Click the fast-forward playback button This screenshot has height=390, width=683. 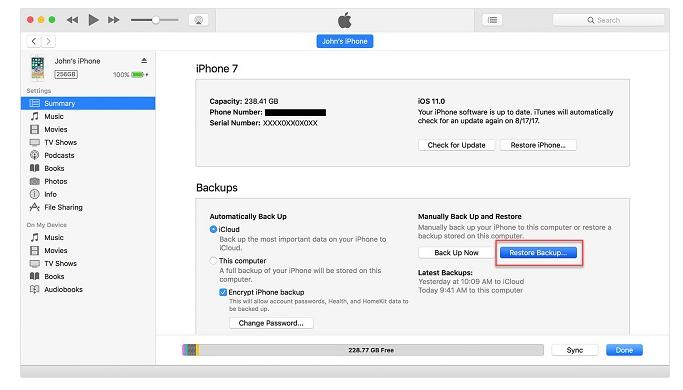coord(113,20)
